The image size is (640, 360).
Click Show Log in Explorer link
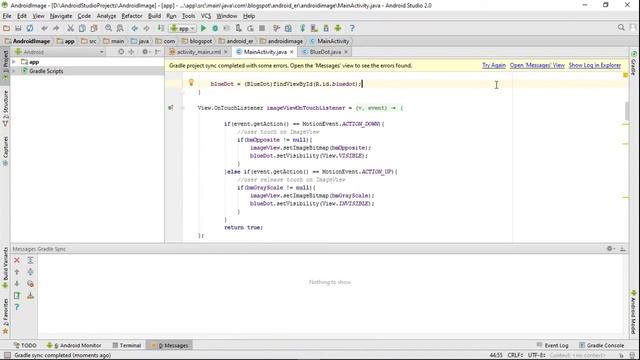click(595, 65)
